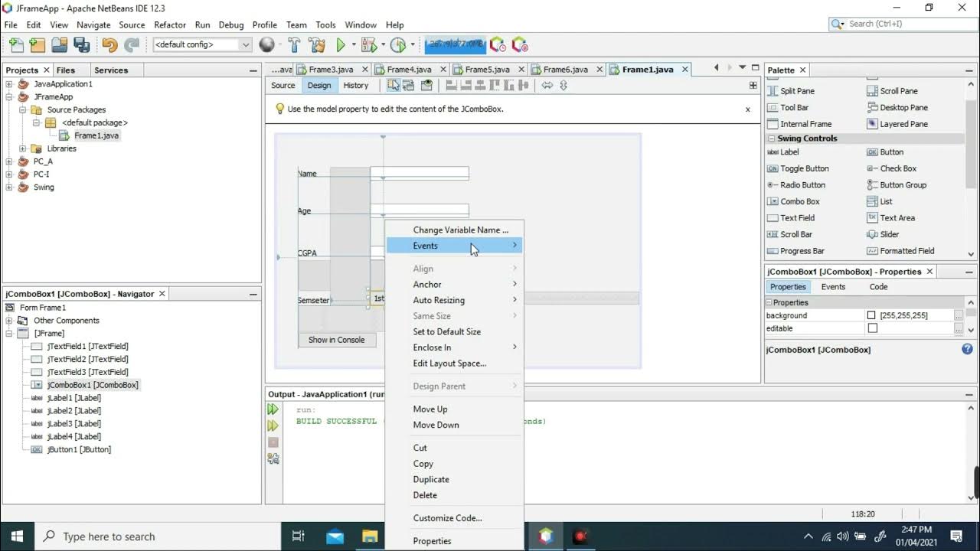This screenshot has width=980, height=551.
Task: Click the memory usage garbage collection bar
Action: tap(455, 44)
